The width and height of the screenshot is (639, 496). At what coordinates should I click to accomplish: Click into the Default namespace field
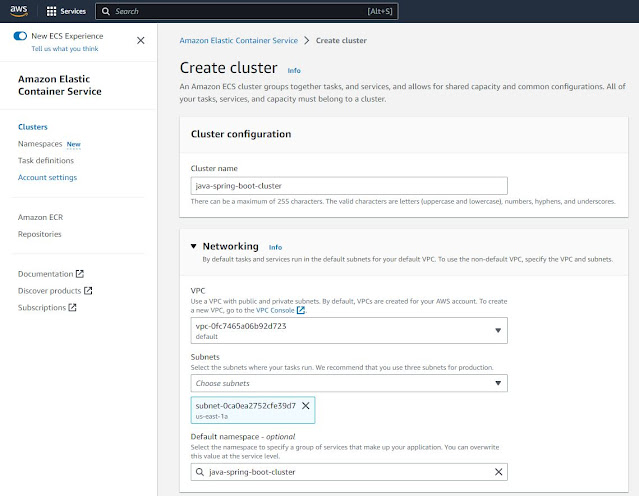click(349, 472)
